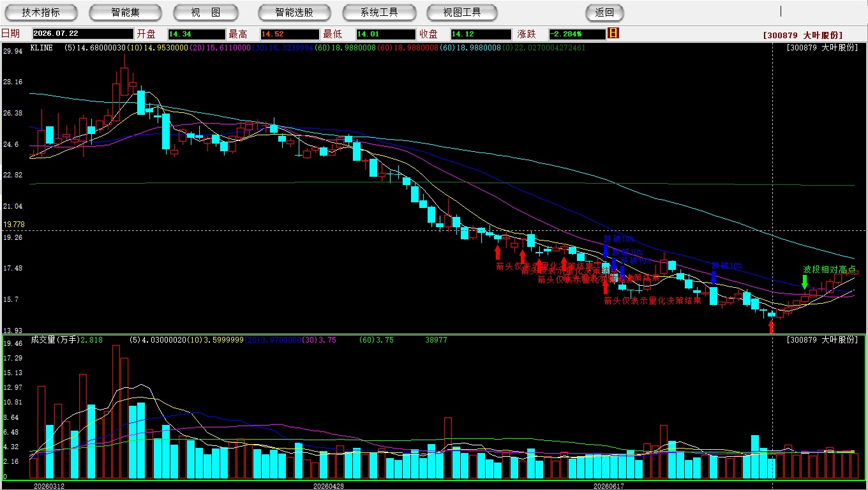The width and height of the screenshot is (868, 490).
Task: Click the 20260617 date axis label
Action: coord(608,486)
